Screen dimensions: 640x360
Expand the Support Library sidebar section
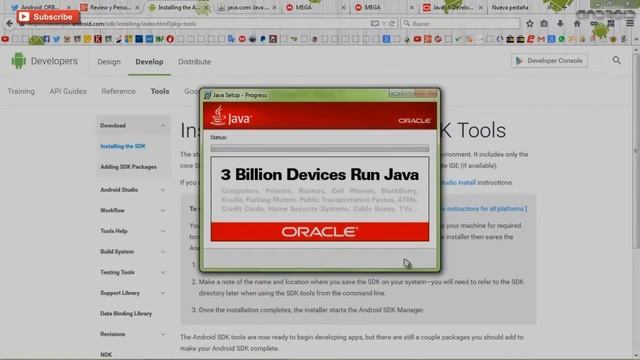point(163,293)
